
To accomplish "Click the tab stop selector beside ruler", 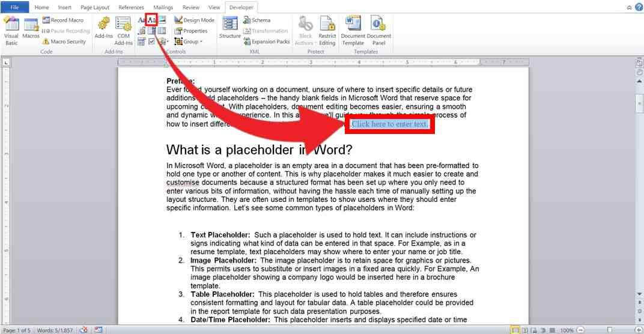I will pos(6,62).
